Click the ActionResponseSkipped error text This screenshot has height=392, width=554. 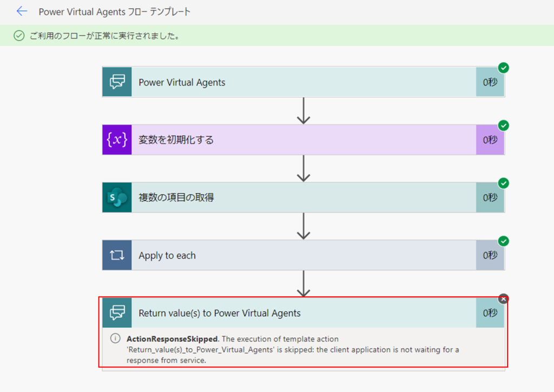click(x=293, y=349)
